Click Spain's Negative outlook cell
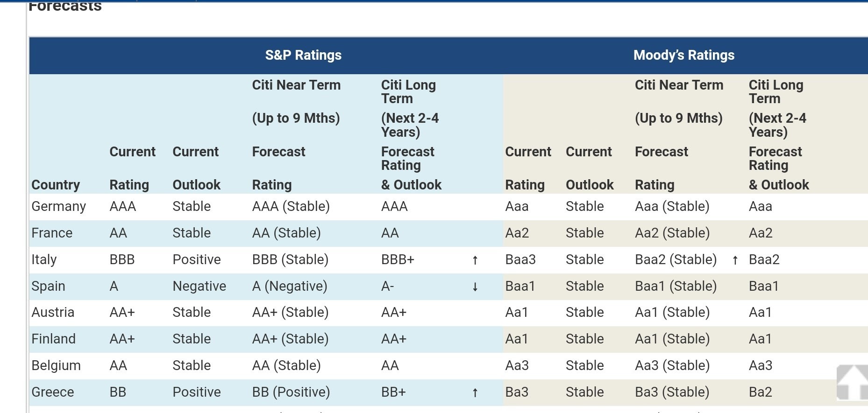Viewport: 868px width, 413px height. tap(199, 286)
